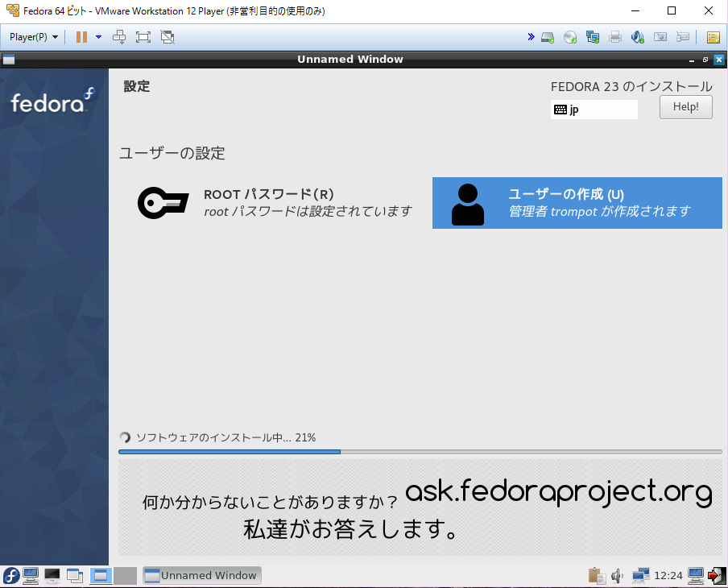Open the yellow notes icon in VMware toolbar

coord(714,37)
